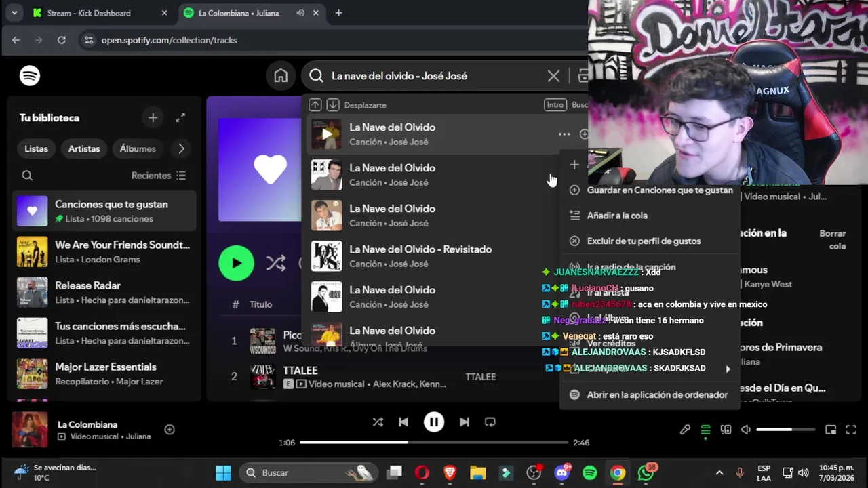Choose Añadir a la cola from context menu
The height and width of the screenshot is (488, 868).
(x=650, y=216)
